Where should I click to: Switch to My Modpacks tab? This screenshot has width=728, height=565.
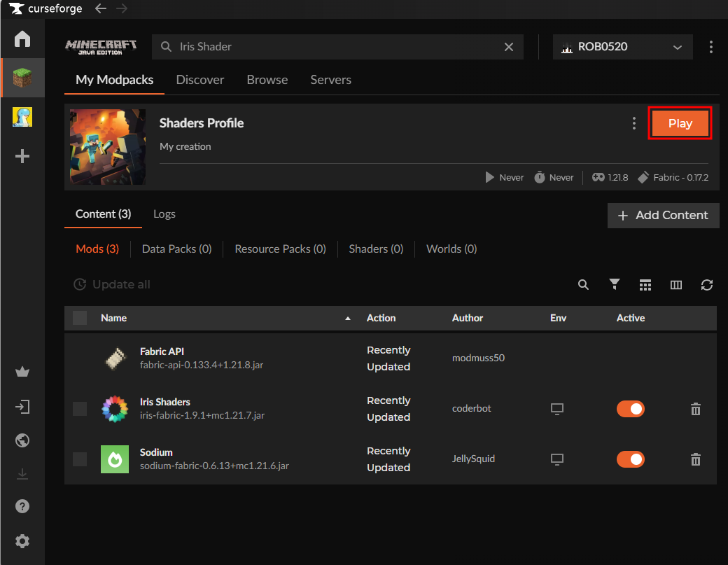tap(114, 80)
